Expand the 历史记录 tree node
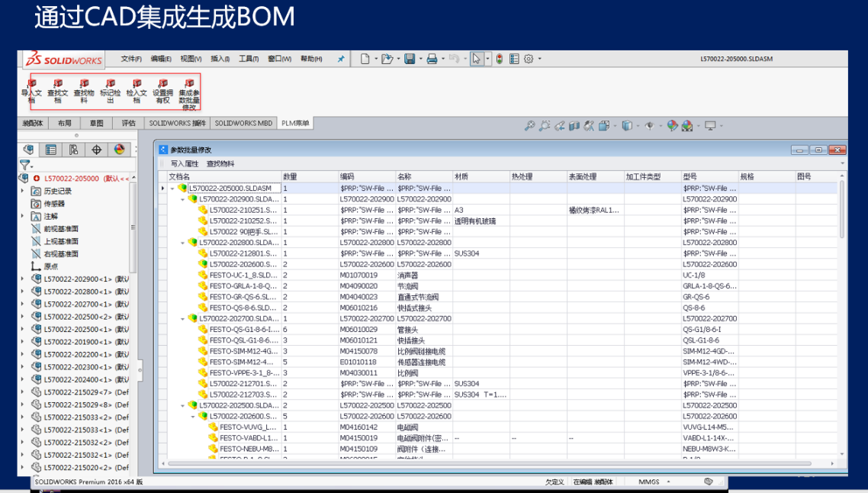 click(x=23, y=191)
